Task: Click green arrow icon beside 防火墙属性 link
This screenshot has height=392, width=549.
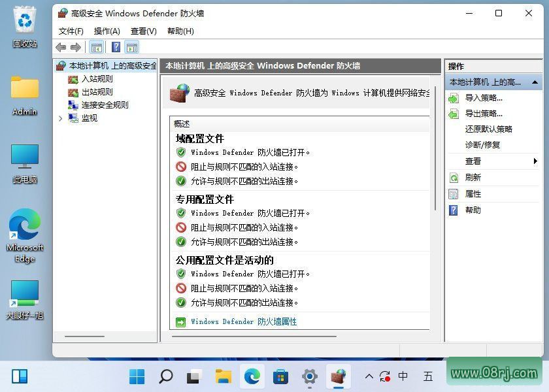Action: 180,322
